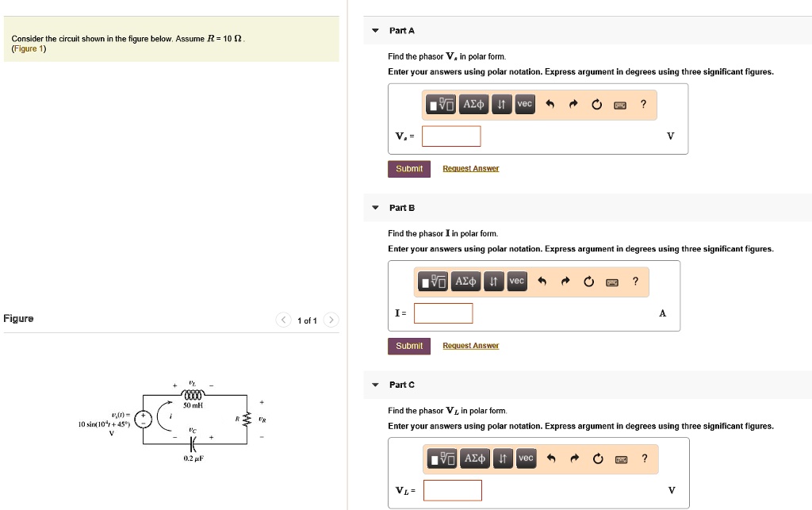Collapse the Part A section
Image resolution: width=812 pixels, height=510 pixels.
pyautogui.click(x=374, y=30)
